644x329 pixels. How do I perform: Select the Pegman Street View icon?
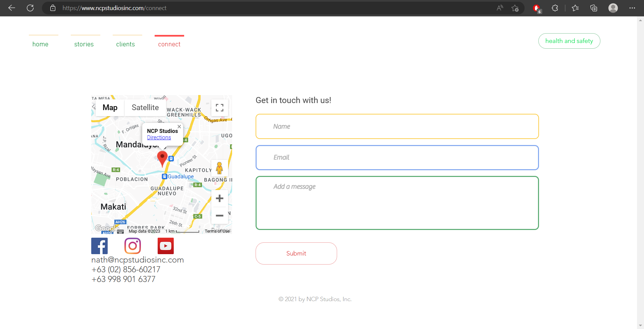pyautogui.click(x=219, y=168)
